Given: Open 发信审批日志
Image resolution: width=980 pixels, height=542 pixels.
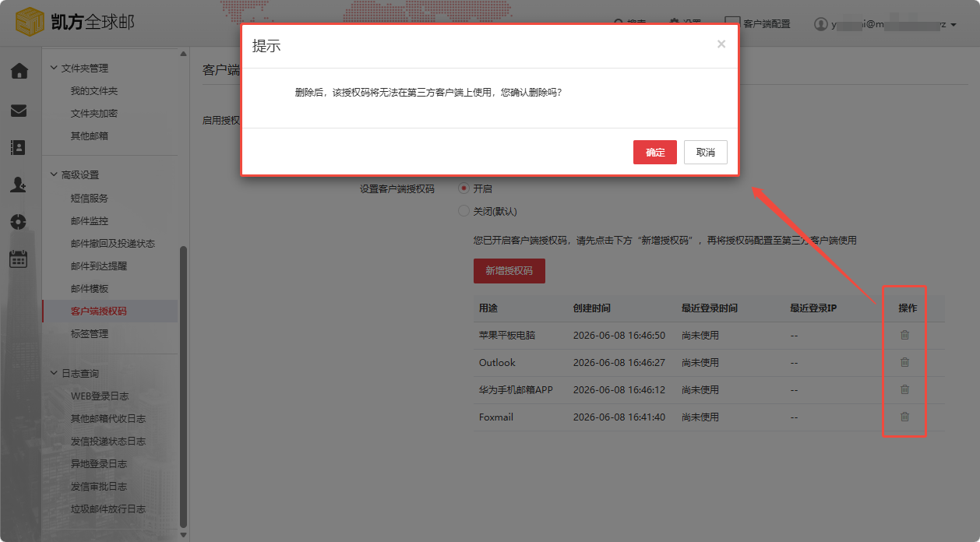Looking at the screenshot, I should click(x=99, y=487).
